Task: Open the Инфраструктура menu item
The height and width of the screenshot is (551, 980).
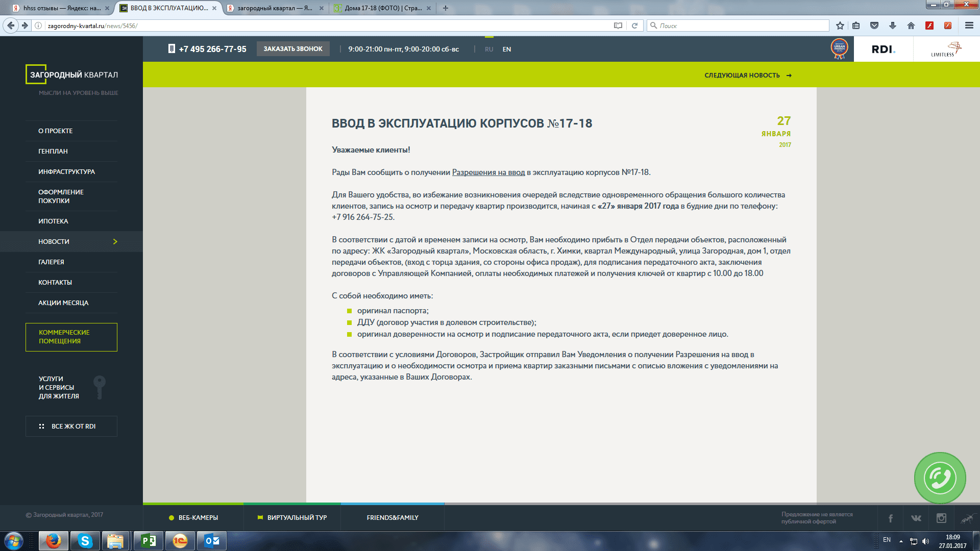Action: click(66, 172)
